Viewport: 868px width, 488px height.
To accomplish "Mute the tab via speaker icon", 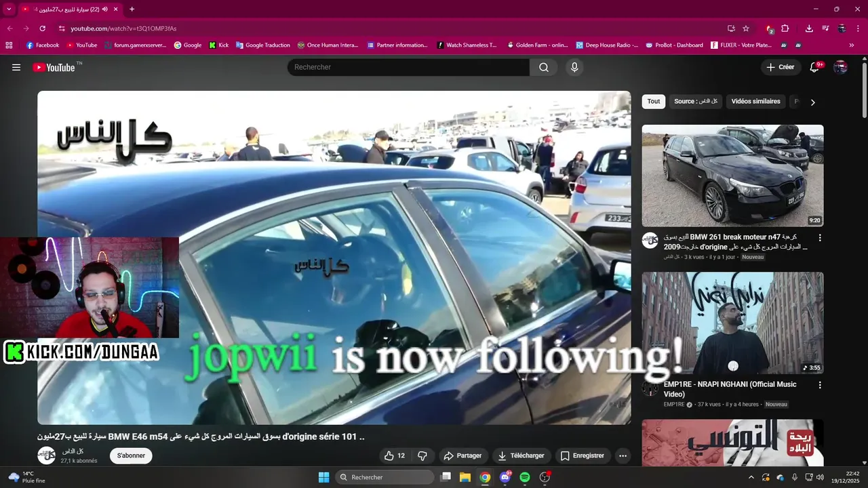I will coord(105,9).
